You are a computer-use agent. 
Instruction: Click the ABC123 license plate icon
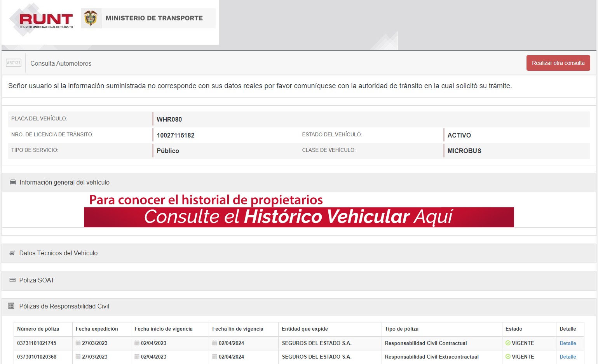(x=14, y=63)
